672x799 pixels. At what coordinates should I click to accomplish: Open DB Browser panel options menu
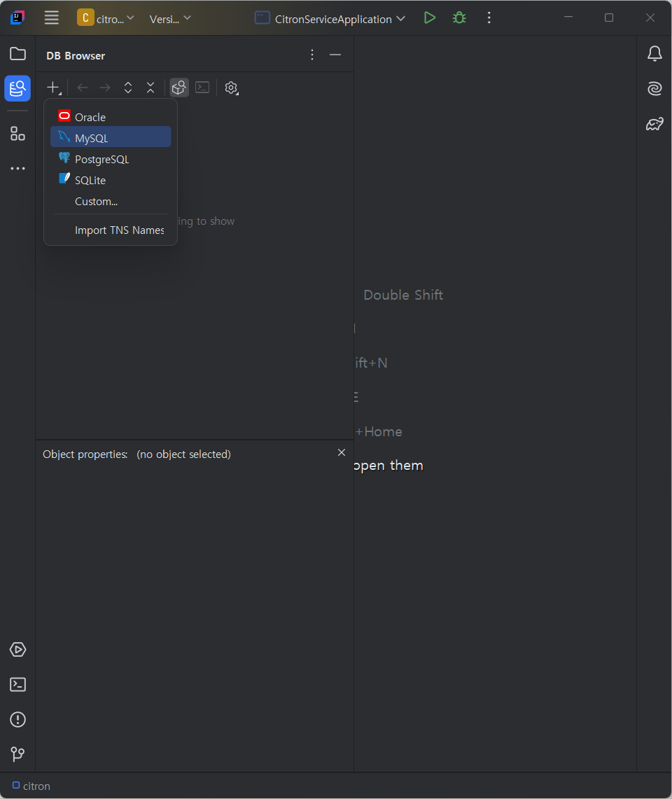click(312, 55)
